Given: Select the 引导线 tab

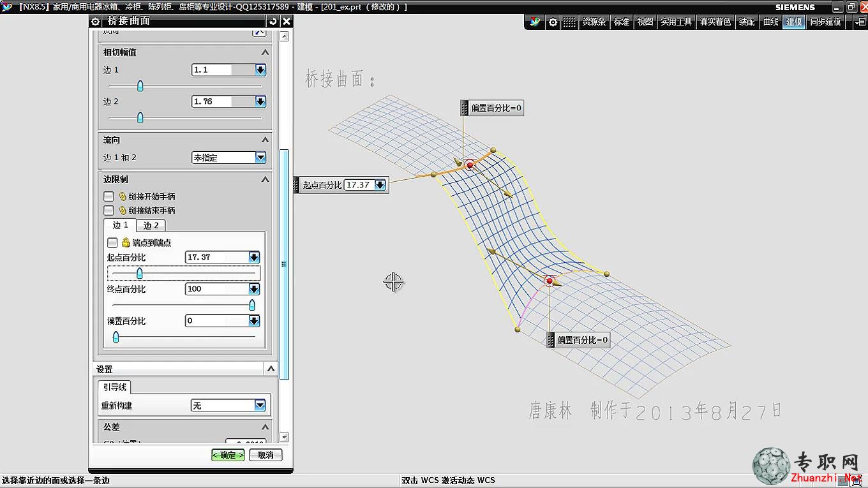Looking at the screenshot, I should click(x=115, y=387).
